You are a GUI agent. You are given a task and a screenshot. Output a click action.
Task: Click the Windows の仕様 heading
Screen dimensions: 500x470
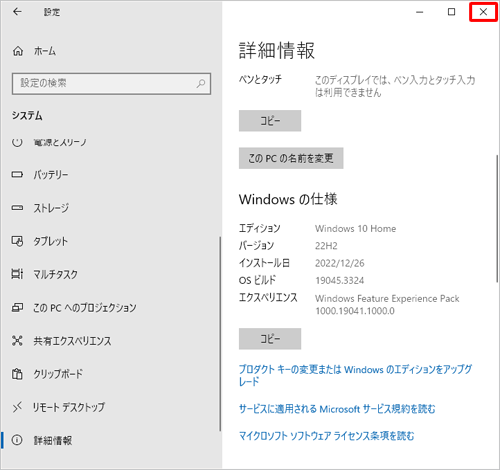[x=288, y=199]
